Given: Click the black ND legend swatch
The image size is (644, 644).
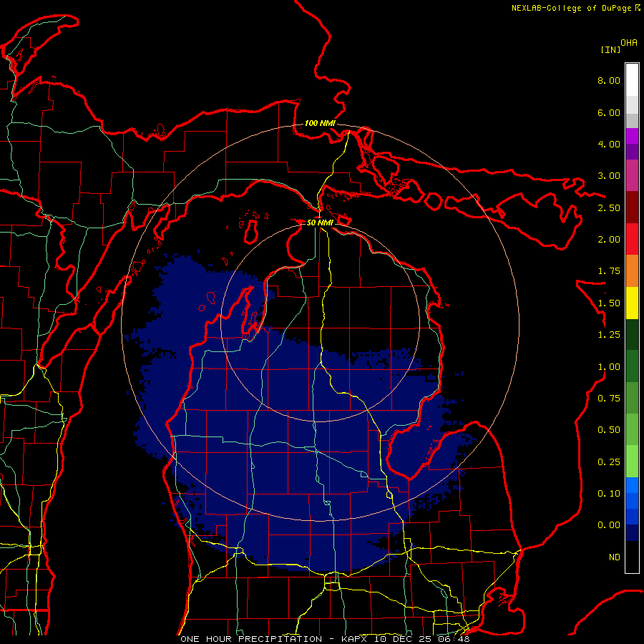Looking at the screenshot, I should coord(632,557).
